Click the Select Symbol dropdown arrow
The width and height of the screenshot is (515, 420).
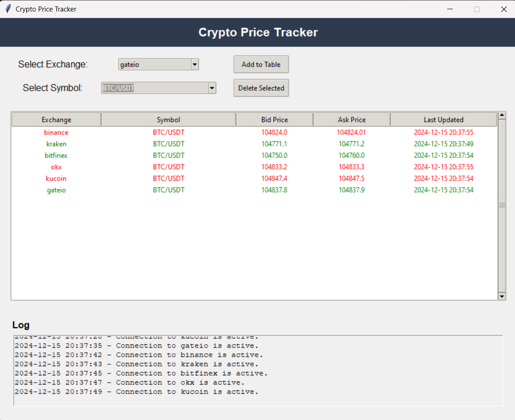click(212, 87)
